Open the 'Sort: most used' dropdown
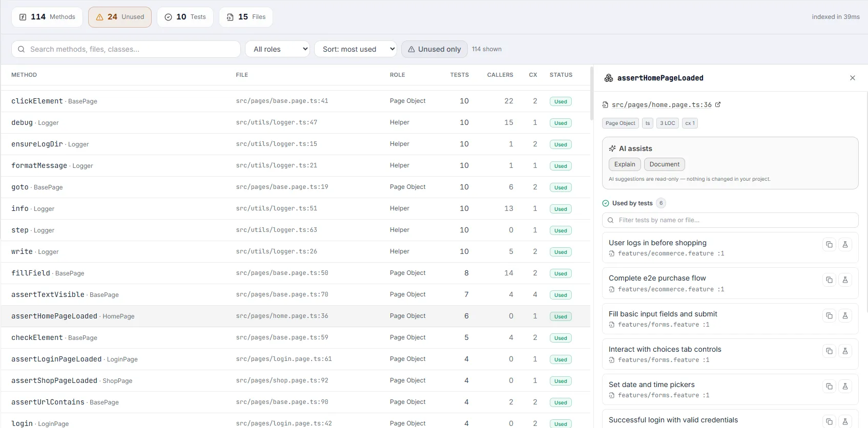 (x=356, y=49)
